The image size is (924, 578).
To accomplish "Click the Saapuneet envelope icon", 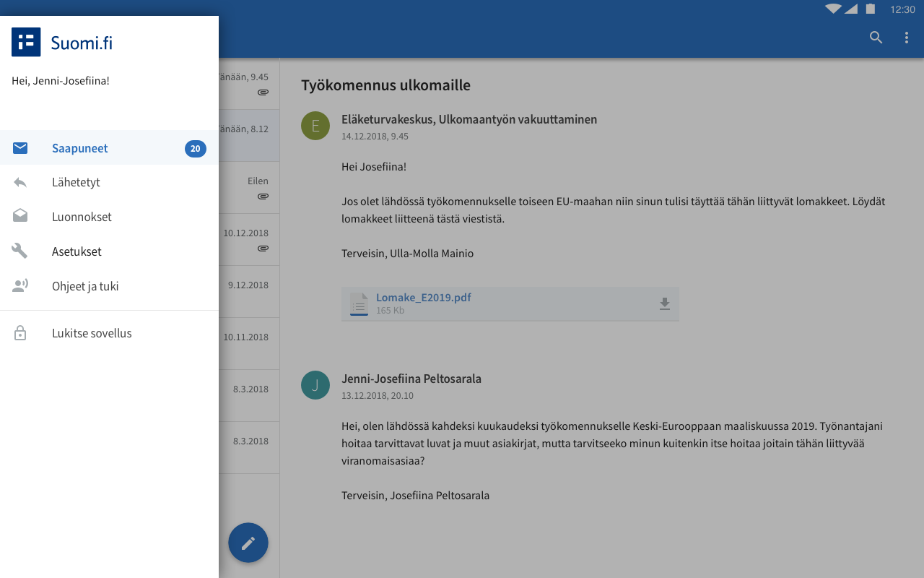I will [x=20, y=148].
